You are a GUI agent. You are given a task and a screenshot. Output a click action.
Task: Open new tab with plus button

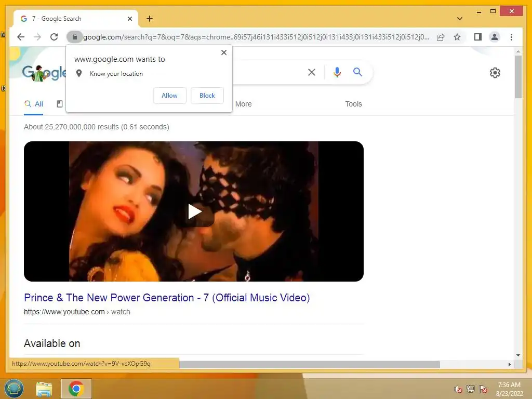click(149, 19)
